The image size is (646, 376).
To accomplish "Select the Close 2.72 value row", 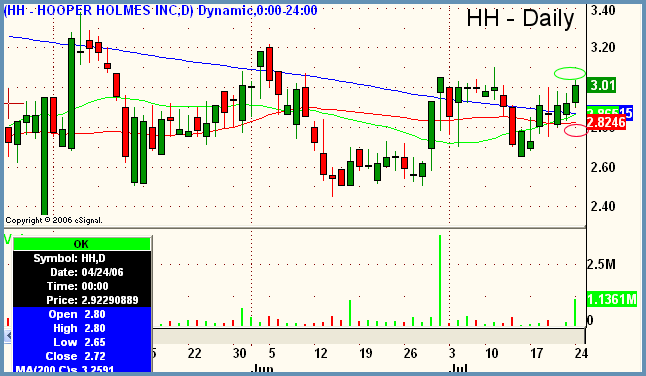I will click(82, 356).
